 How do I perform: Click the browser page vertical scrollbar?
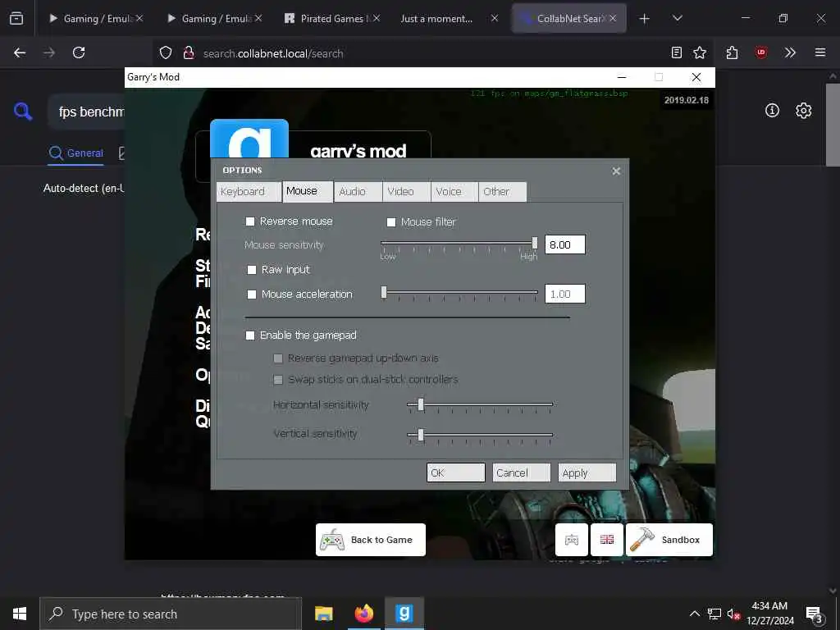tap(833, 126)
